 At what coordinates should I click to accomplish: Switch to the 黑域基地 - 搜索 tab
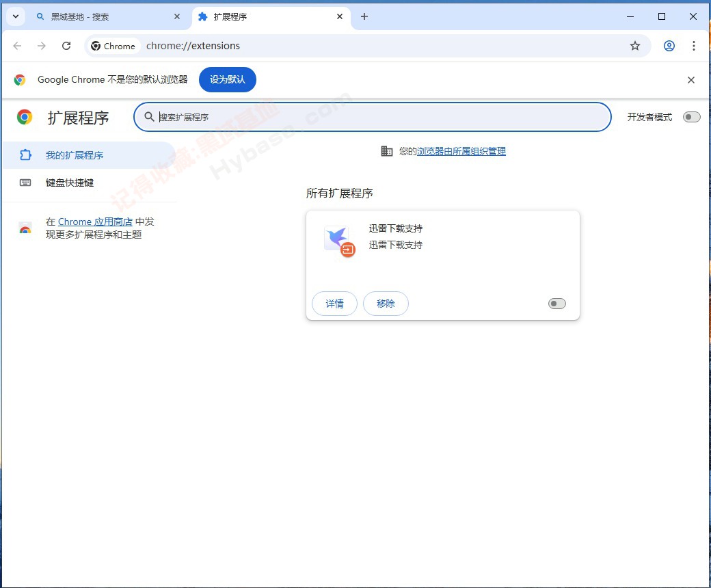[x=109, y=17]
